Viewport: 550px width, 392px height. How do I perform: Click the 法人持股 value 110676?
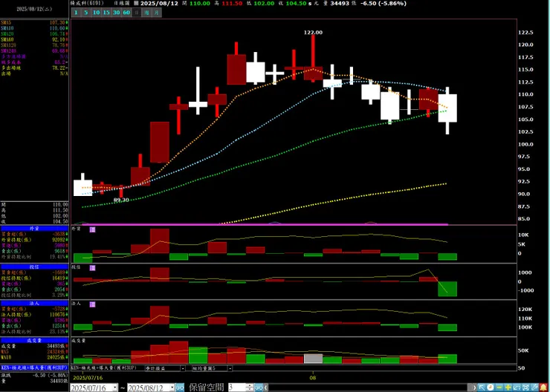[x=57, y=315]
